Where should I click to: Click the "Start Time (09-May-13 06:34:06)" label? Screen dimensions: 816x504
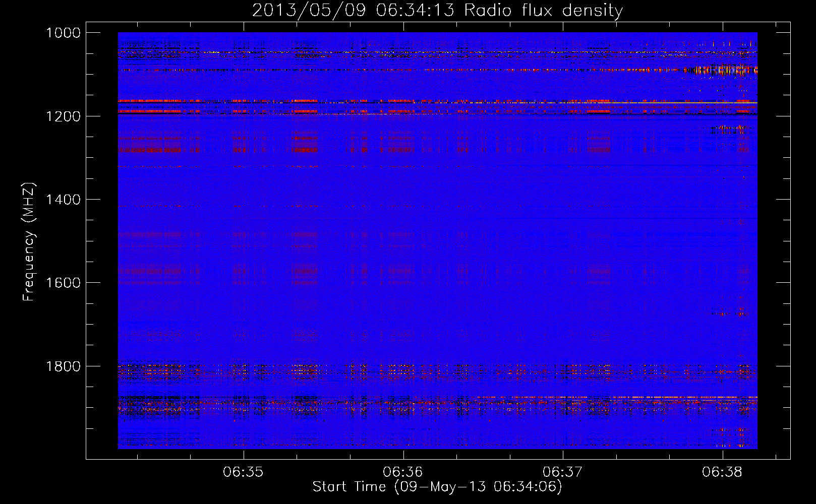point(437,487)
